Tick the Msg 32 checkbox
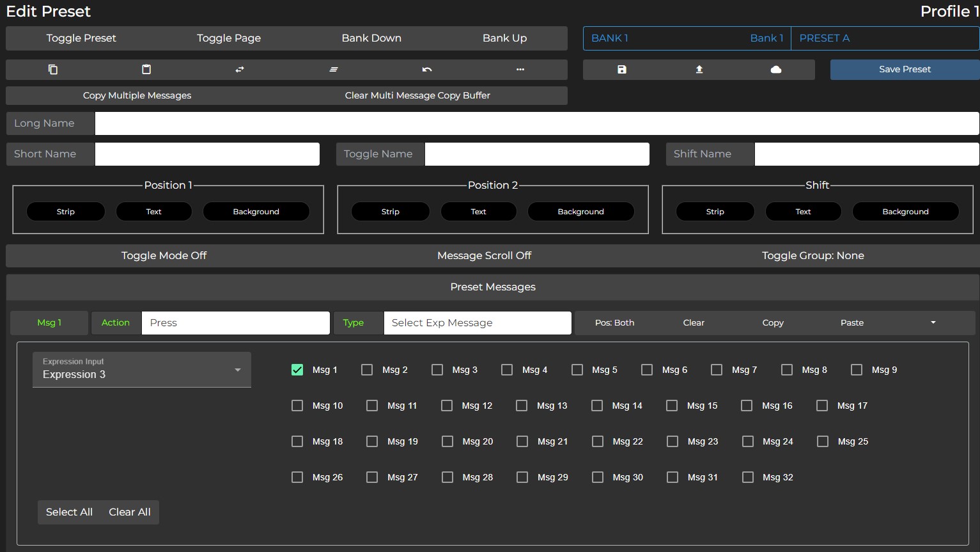This screenshot has height=552, width=980. (x=747, y=477)
